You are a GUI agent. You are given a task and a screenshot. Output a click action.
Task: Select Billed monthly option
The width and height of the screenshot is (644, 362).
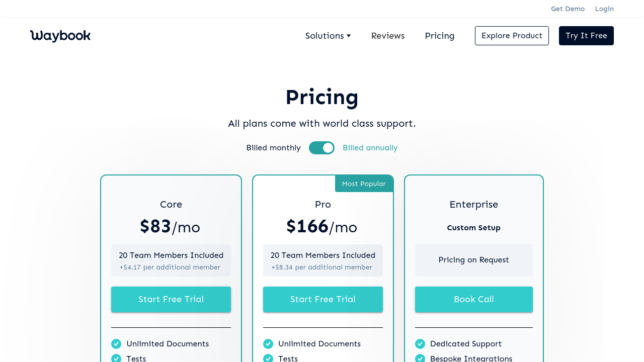click(x=273, y=148)
